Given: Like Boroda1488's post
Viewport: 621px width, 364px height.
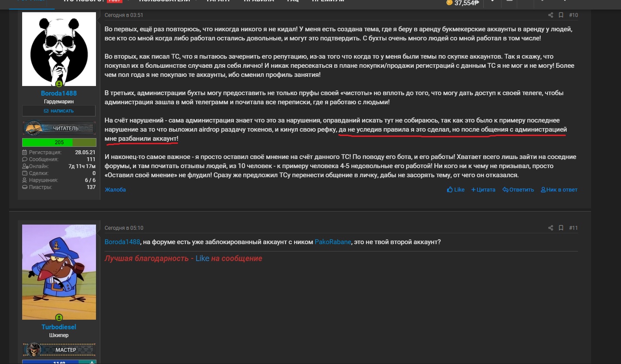Looking at the screenshot, I should pos(456,190).
